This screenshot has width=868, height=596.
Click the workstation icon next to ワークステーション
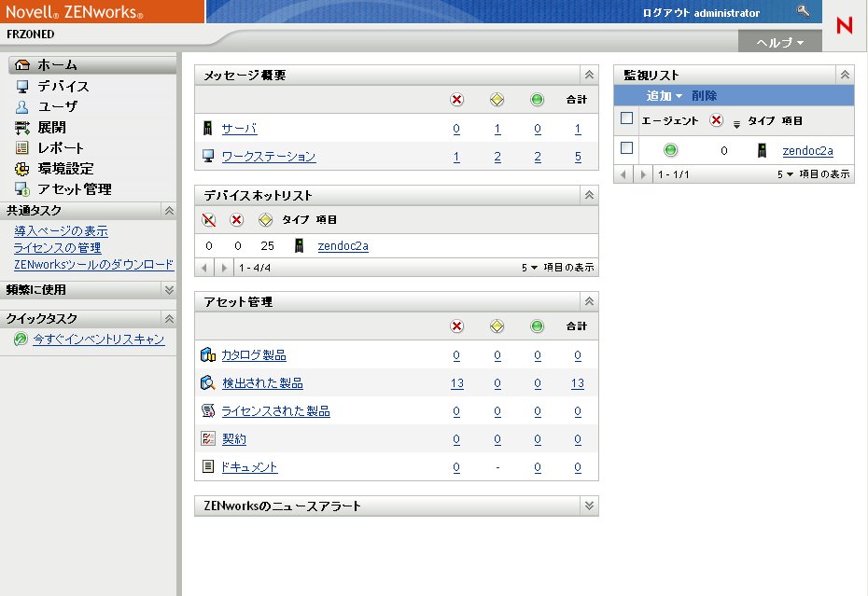tap(208, 156)
